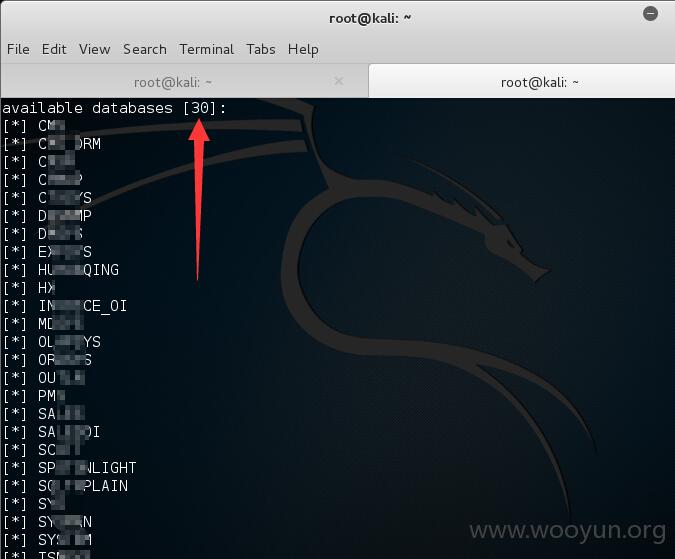Click the database entry ending in 'ORM'
Image resolution: width=675 pixels, height=559 pixels.
52,144
